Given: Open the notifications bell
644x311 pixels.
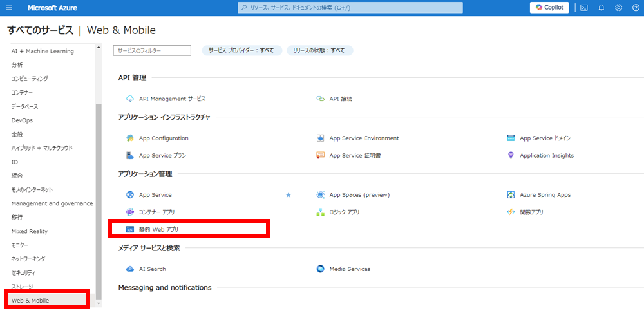Looking at the screenshot, I should point(601,8).
